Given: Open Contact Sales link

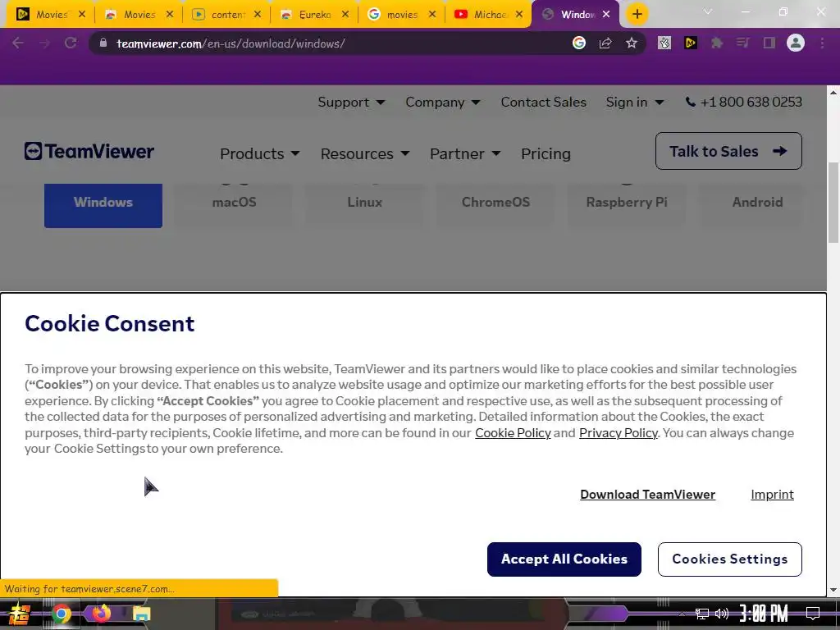Looking at the screenshot, I should click(543, 102).
